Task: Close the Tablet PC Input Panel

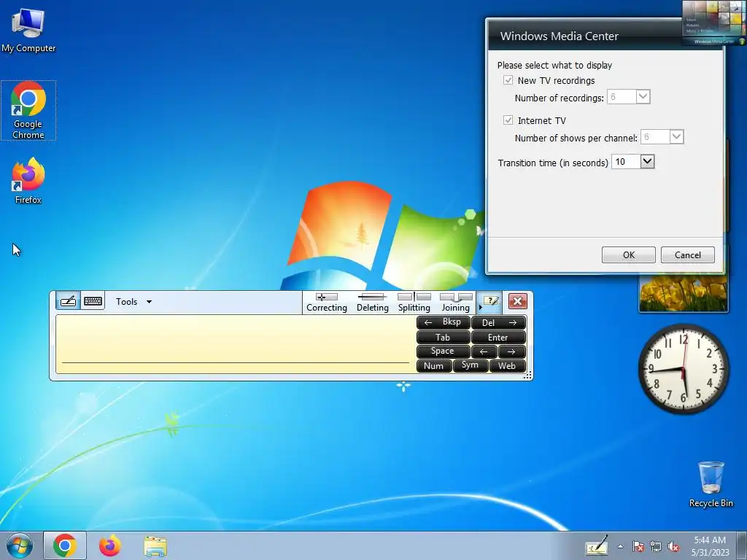Action: tap(517, 301)
